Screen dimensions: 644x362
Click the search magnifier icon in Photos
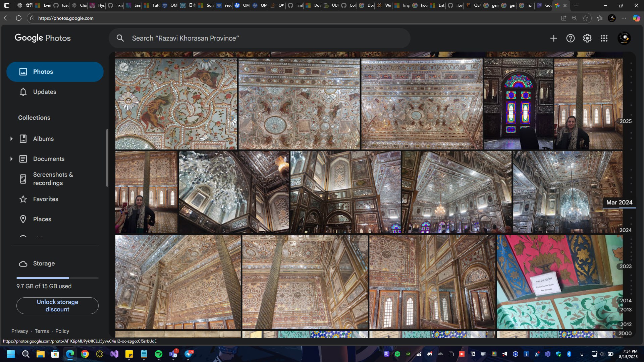pos(120,38)
